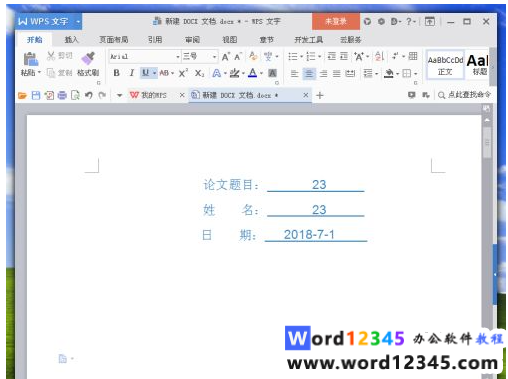Click the clear formatting icon
Screen dimensions: 508x379
pyautogui.click(x=253, y=56)
